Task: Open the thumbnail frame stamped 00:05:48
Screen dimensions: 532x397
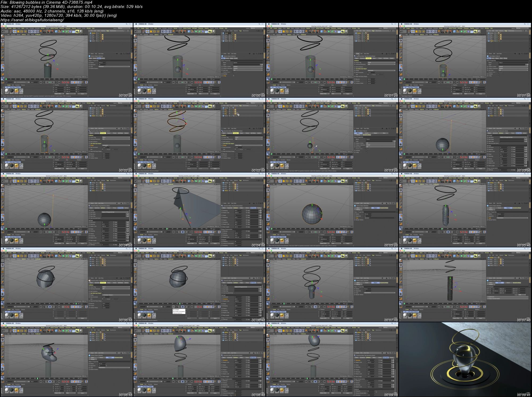Action: click(x=465, y=210)
